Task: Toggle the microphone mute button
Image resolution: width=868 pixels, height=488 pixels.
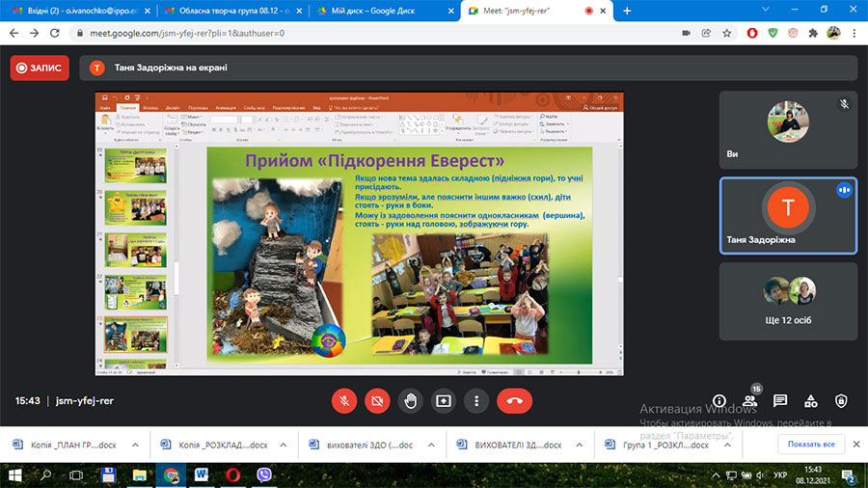Action: [343, 400]
